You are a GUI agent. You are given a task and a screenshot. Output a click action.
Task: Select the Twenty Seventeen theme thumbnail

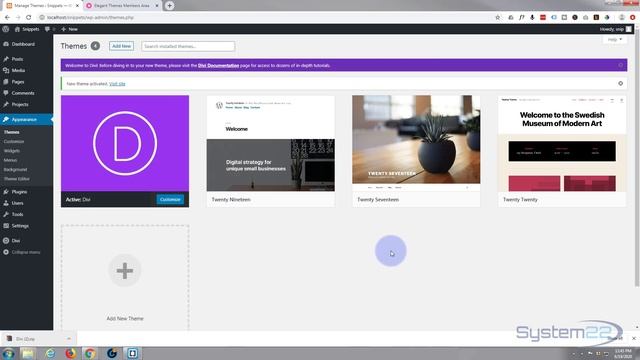tap(416, 143)
